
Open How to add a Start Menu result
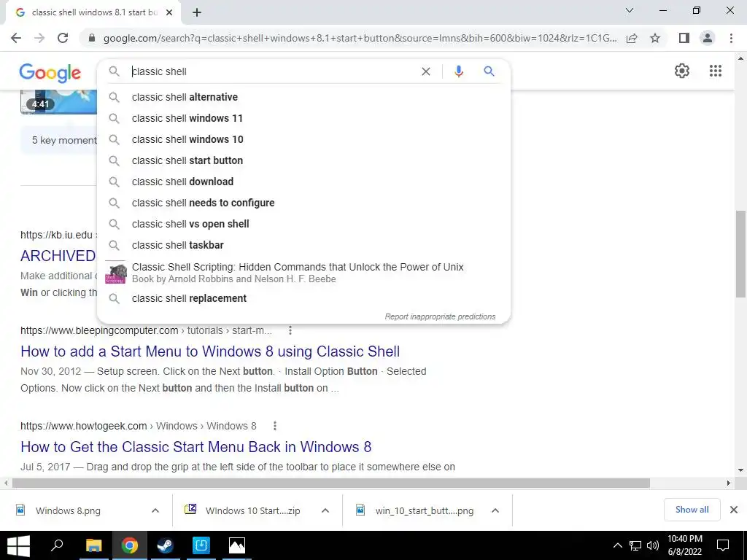pos(210,351)
